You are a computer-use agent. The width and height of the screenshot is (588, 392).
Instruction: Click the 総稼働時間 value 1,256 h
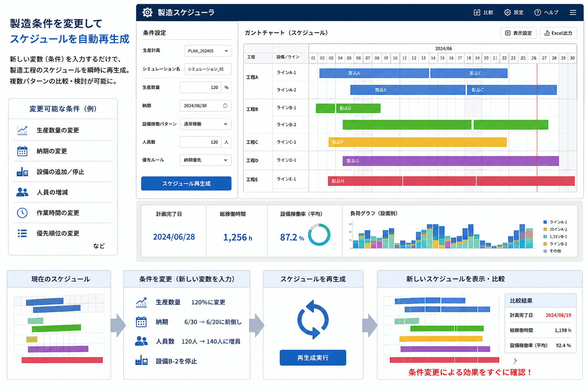pyautogui.click(x=237, y=237)
